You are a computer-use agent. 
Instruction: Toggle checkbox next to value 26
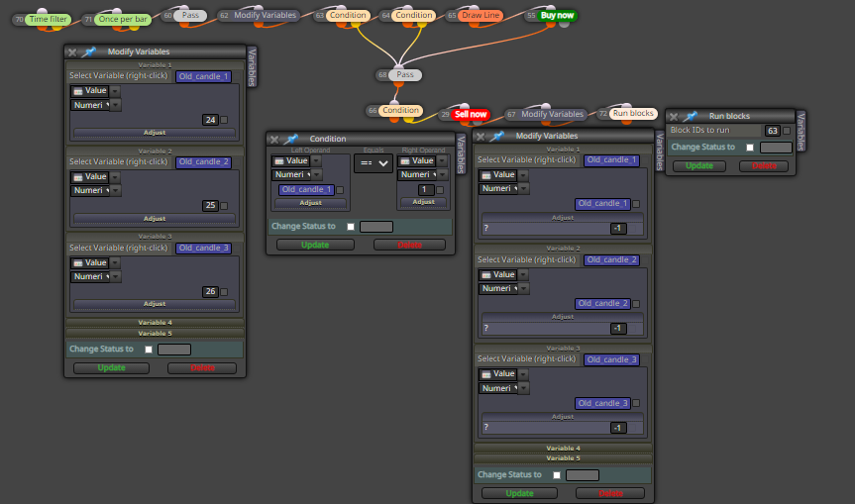224,292
